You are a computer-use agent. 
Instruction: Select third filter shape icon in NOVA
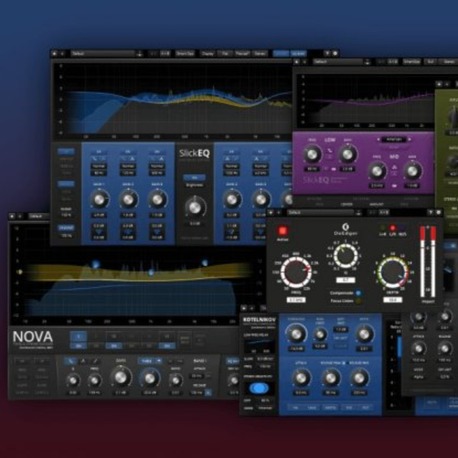95,361
